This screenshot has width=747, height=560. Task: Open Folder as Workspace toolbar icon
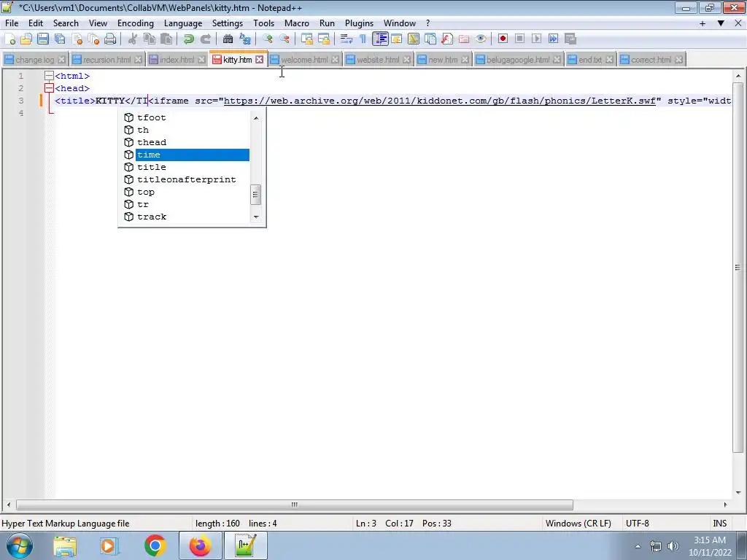click(463, 39)
